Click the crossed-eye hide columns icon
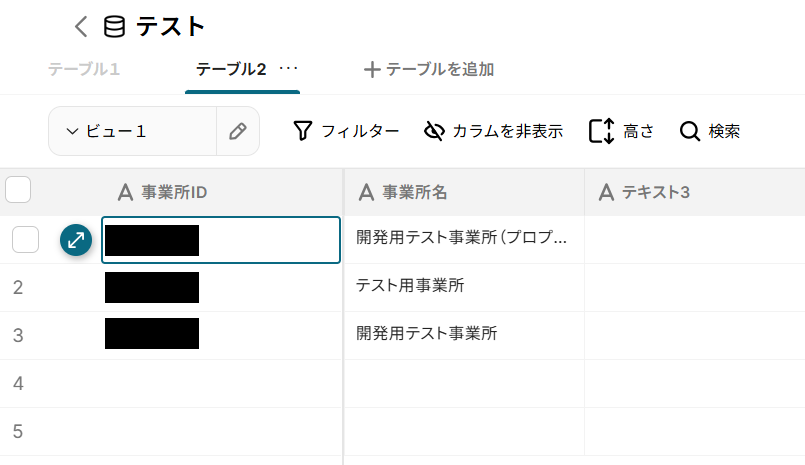This screenshot has height=465, width=805. (434, 131)
